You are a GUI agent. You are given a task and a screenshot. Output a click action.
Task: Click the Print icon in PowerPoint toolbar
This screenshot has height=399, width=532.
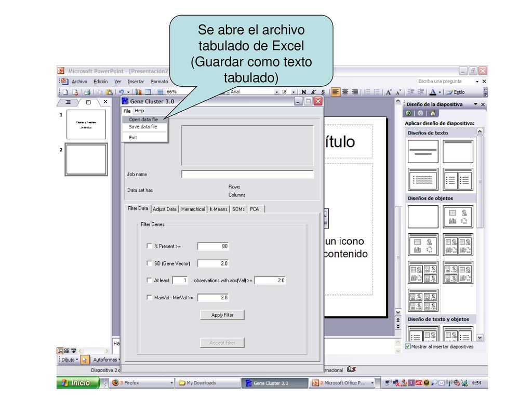[x=87, y=92]
